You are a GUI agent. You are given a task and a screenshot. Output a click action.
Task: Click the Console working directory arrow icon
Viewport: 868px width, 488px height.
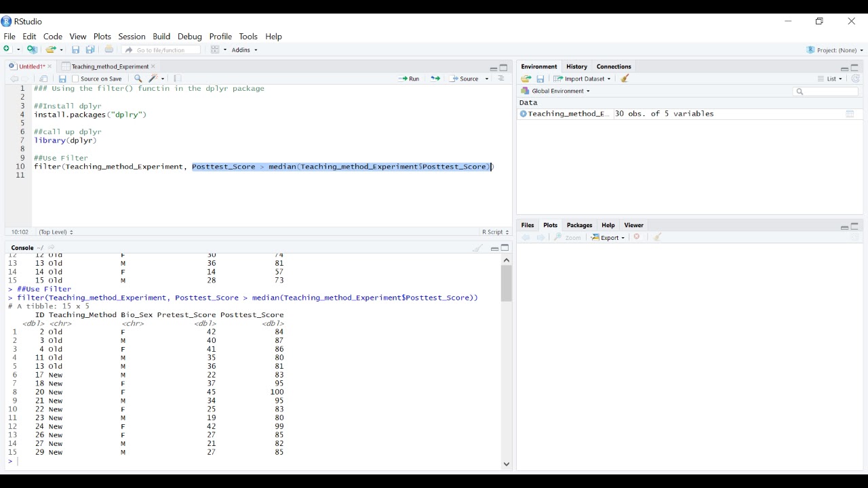(52, 248)
